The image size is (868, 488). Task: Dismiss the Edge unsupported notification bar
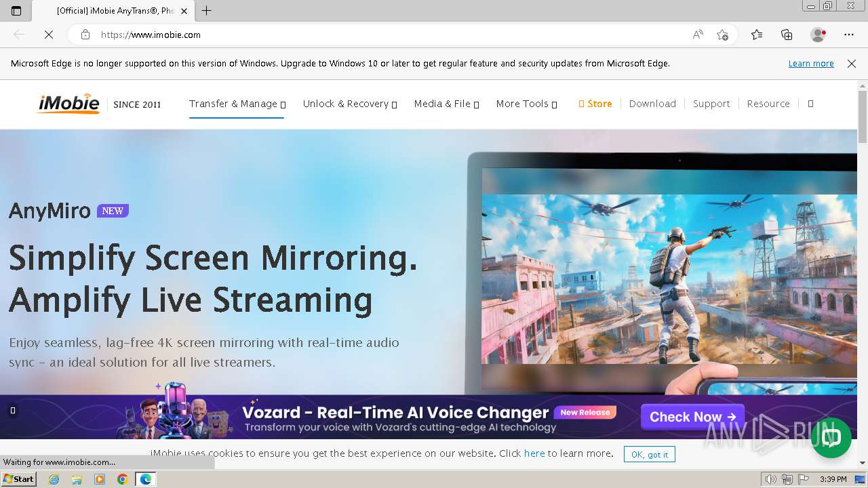(x=852, y=64)
